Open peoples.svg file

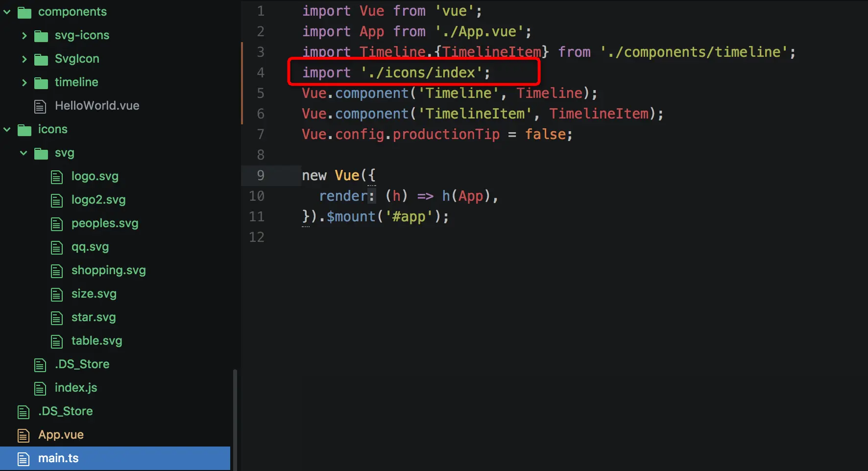coord(105,223)
